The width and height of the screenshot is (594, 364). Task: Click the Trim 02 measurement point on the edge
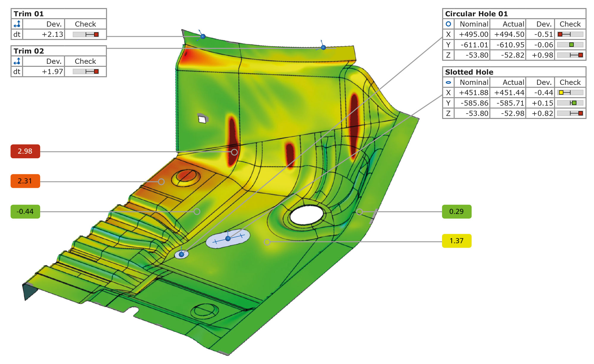tap(323, 47)
